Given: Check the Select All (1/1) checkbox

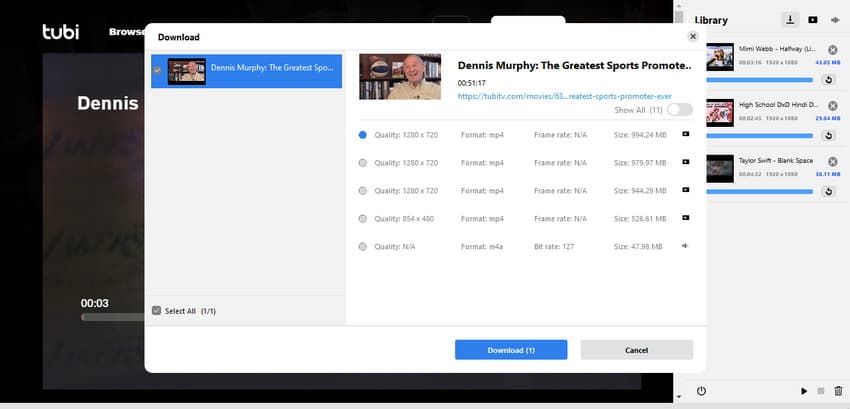Looking at the screenshot, I should point(156,311).
